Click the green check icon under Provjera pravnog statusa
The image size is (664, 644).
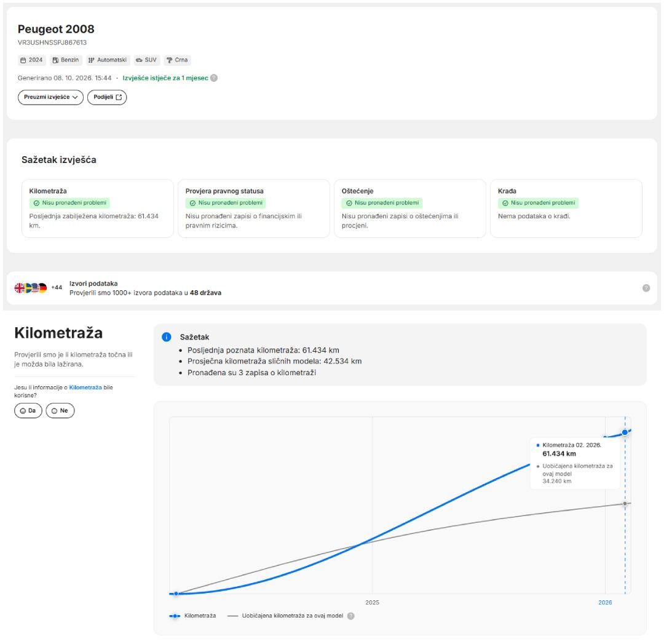(x=192, y=203)
